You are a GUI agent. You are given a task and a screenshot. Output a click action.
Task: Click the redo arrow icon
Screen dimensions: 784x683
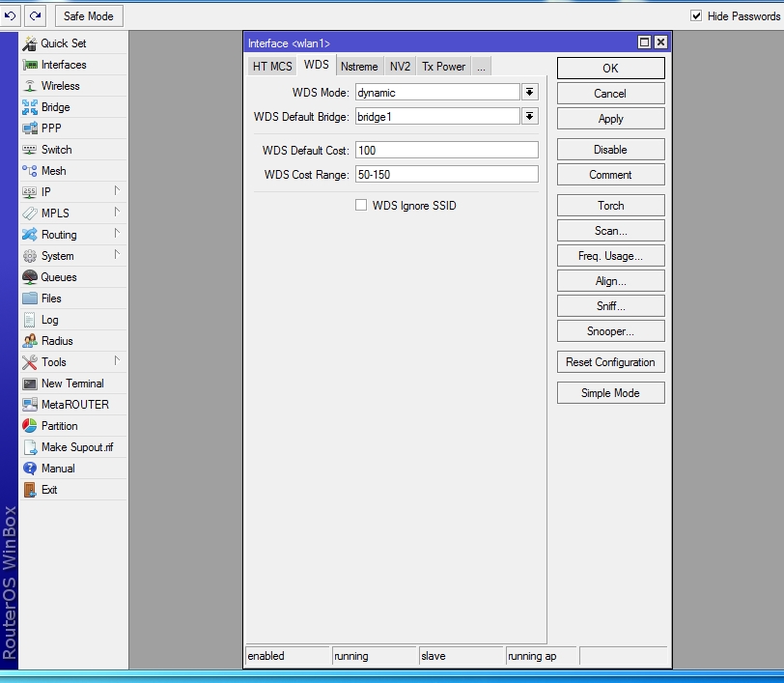pyautogui.click(x=36, y=15)
